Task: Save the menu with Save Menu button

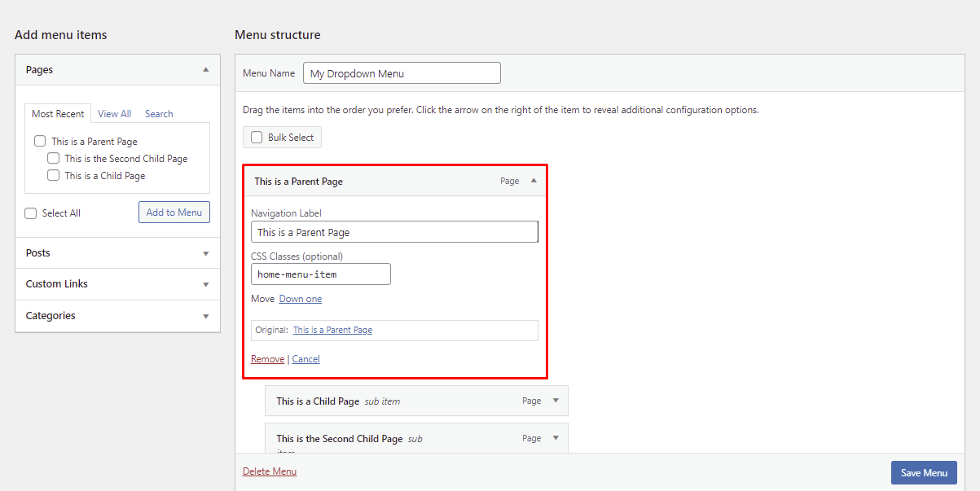Action: click(924, 472)
